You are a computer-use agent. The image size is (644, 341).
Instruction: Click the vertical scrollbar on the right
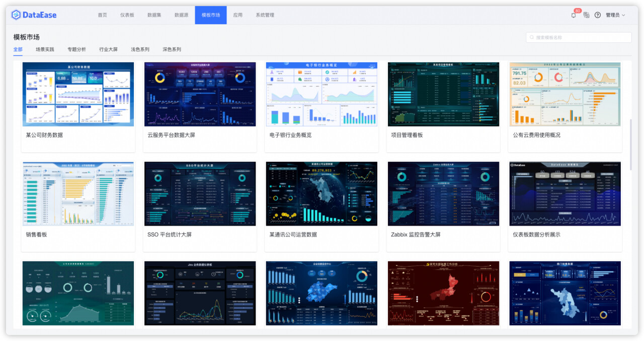click(631, 144)
